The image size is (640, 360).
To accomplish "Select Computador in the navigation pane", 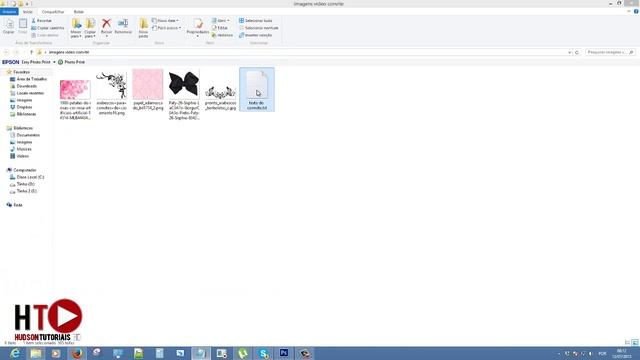I will pos(21,170).
